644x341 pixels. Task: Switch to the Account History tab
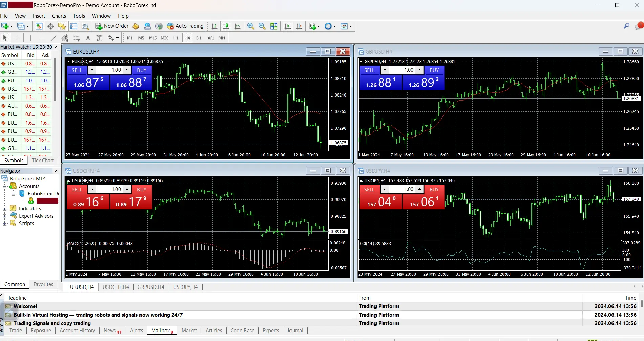78,331
